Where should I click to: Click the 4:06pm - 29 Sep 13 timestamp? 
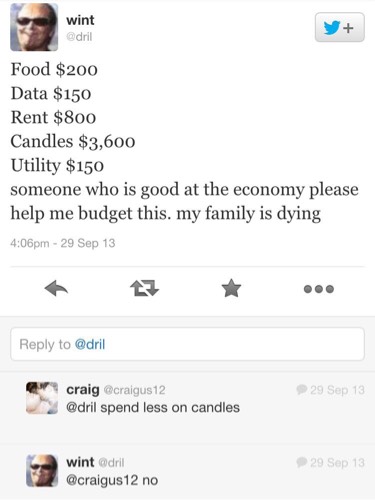[63, 243]
